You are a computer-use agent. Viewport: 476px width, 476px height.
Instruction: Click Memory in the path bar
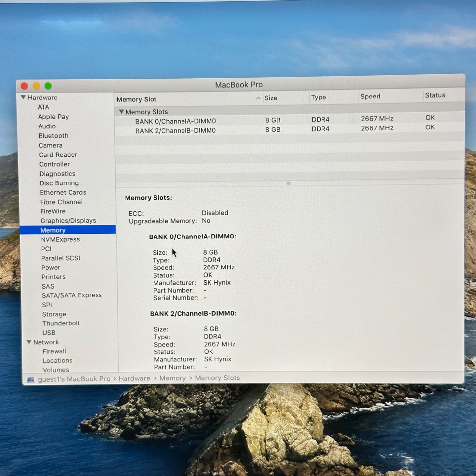coord(173,378)
